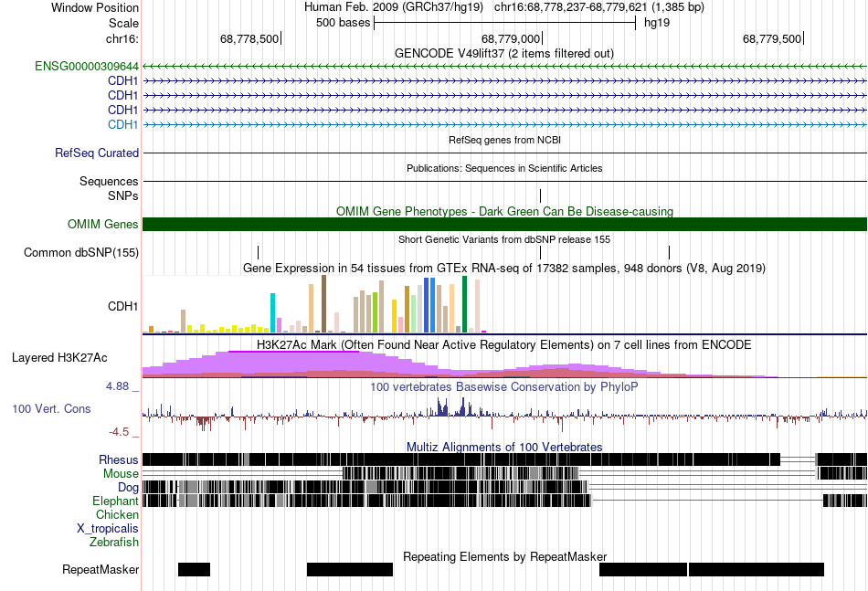Click the Publications: Sequences in Scientific Articles title

coord(504,168)
